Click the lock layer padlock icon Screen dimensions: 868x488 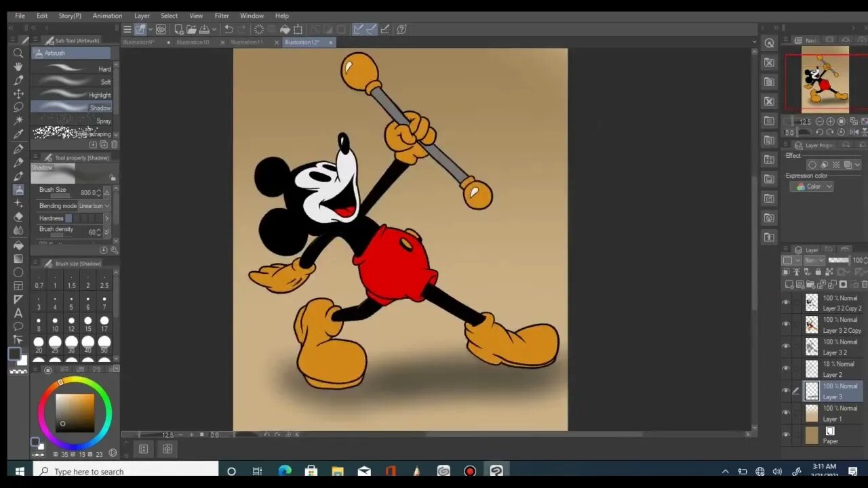click(x=818, y=272)
